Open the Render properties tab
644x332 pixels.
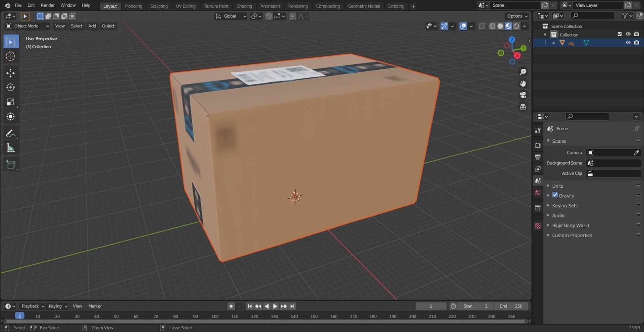point(538,145)
